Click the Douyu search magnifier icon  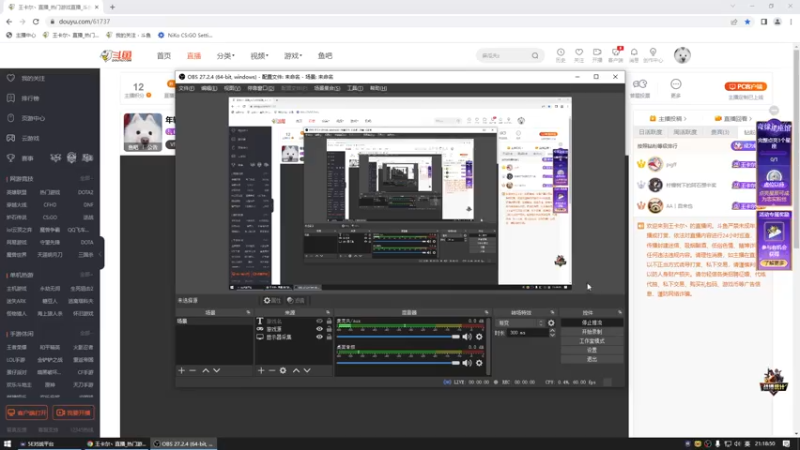pyautogui.click(x=535, y=56)
